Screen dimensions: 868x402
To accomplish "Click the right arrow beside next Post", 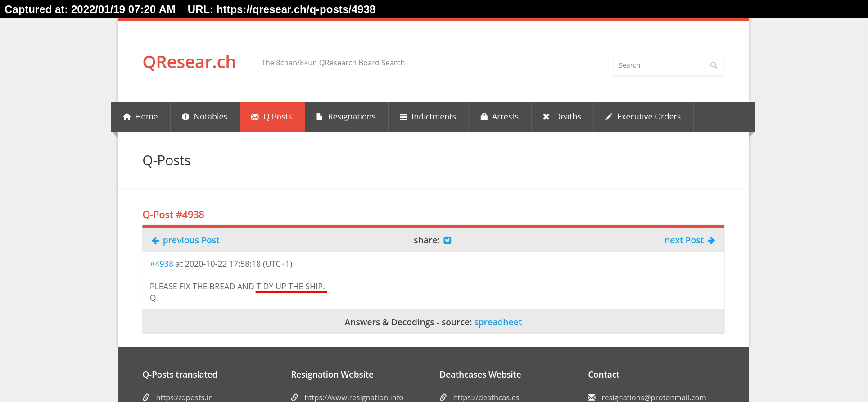I will pos(711,241).
